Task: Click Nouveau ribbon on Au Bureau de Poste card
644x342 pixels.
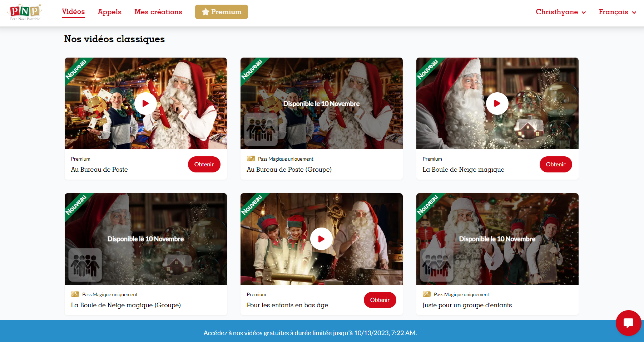Action: point(76,69)
